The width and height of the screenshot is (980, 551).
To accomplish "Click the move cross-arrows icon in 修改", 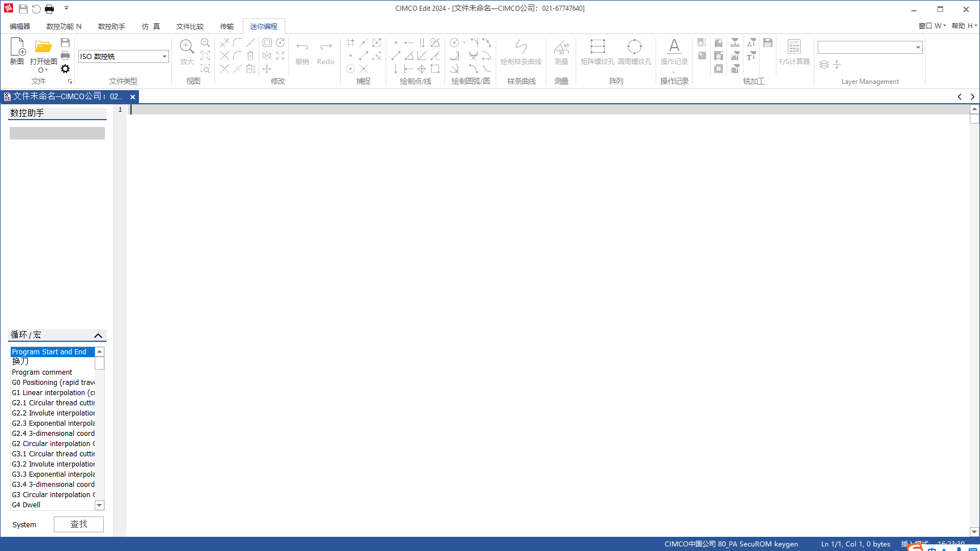I will pos(267,69).
